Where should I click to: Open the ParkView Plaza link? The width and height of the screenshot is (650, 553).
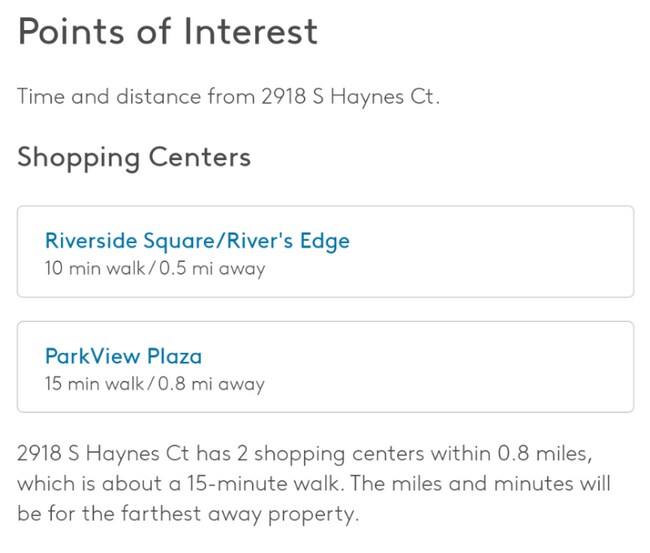click(124, 356)
